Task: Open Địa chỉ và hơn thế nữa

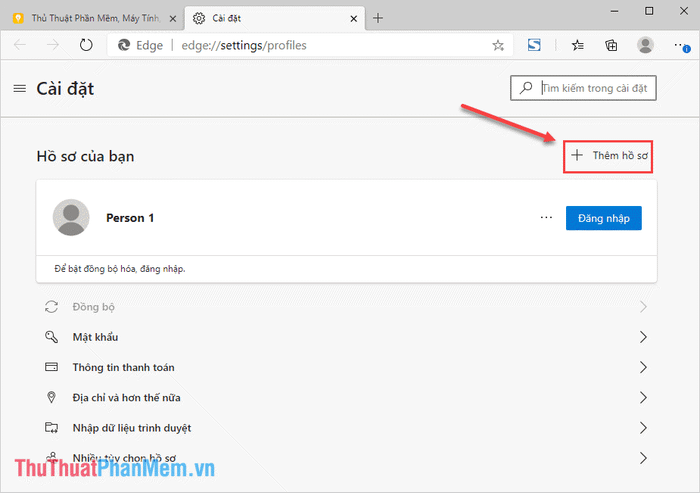Action: pyautogui.click(x=346, y=397)
